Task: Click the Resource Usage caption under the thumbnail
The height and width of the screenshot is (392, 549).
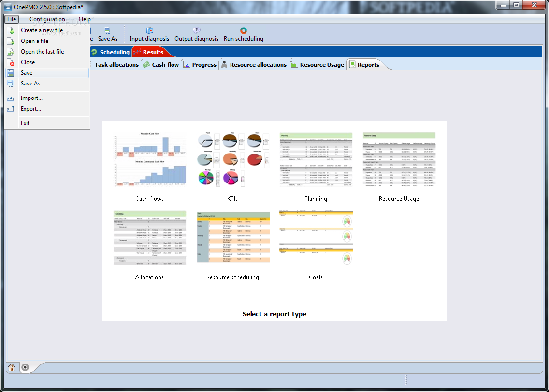Action: 399,198
